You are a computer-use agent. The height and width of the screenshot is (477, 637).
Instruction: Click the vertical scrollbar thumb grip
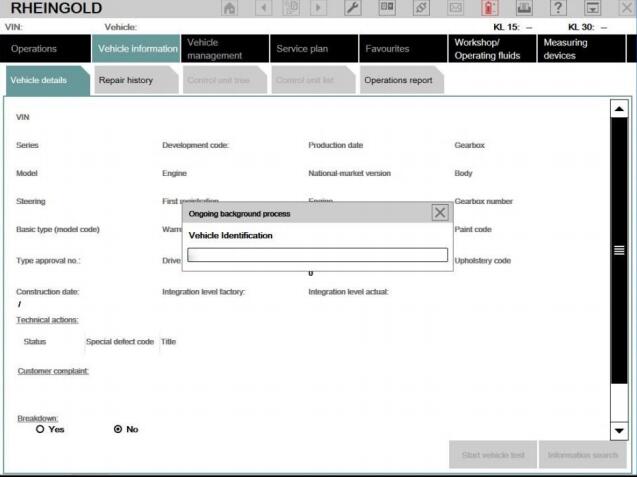coord(619,250)
